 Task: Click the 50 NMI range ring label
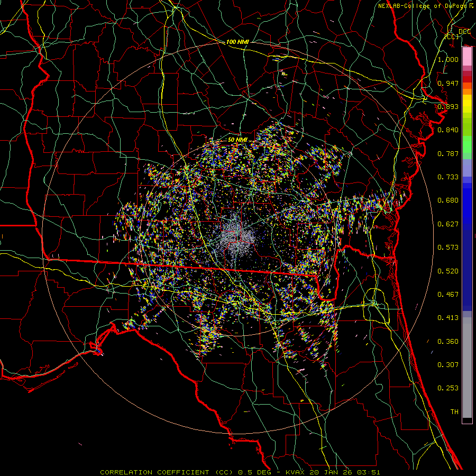(237, 140)
